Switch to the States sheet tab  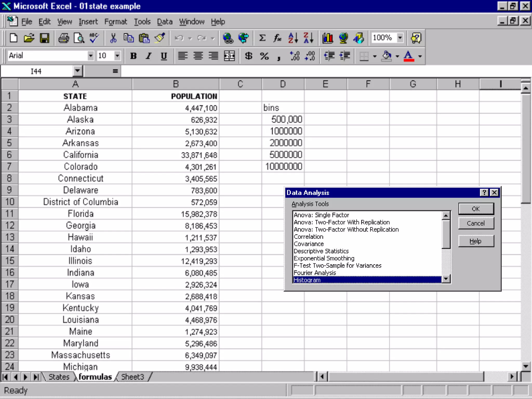click(59, 377)
